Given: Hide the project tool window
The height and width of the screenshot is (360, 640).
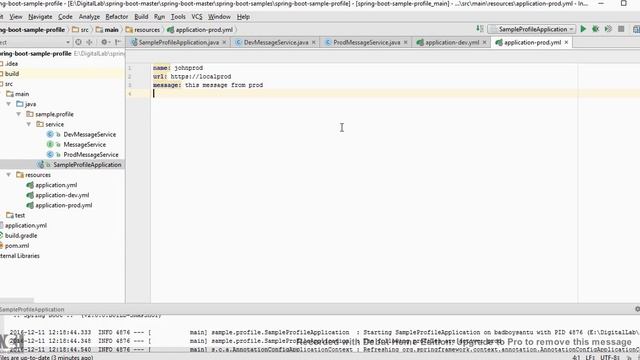Looking at the screenshot, I should coord(118,42).
